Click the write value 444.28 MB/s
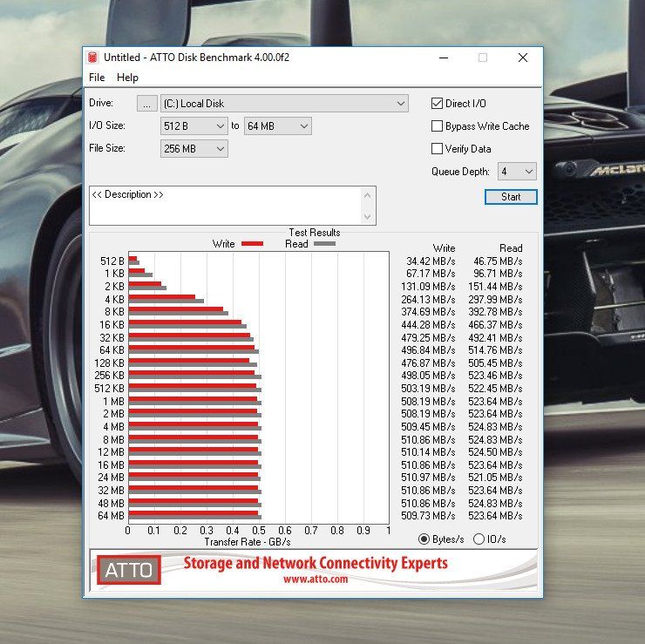The image size is (645, 644). pos(428,325)
